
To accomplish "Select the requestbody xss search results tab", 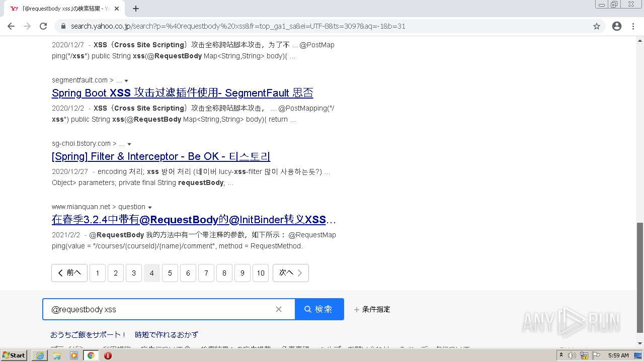I will [x=65, y=9].
